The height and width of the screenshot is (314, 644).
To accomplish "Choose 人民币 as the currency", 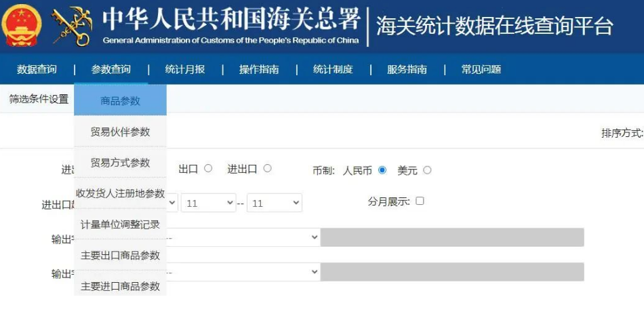I will coord(382,170).
